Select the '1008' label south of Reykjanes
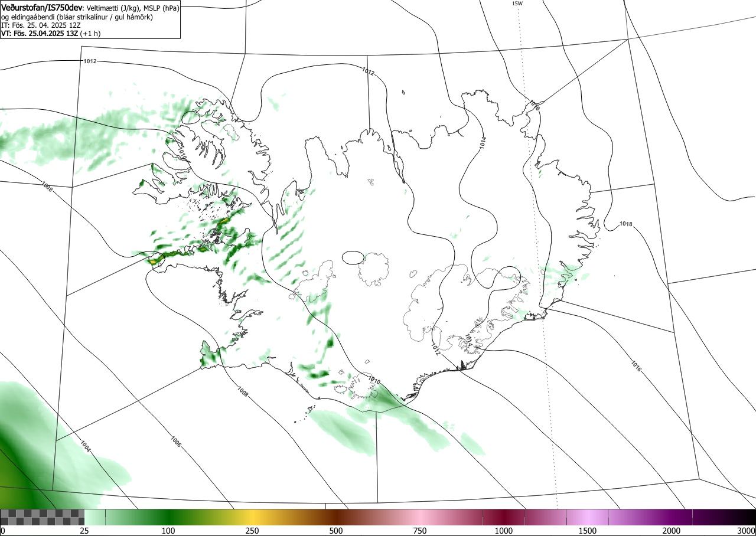The image size is (756, 536). coord(243,391)
